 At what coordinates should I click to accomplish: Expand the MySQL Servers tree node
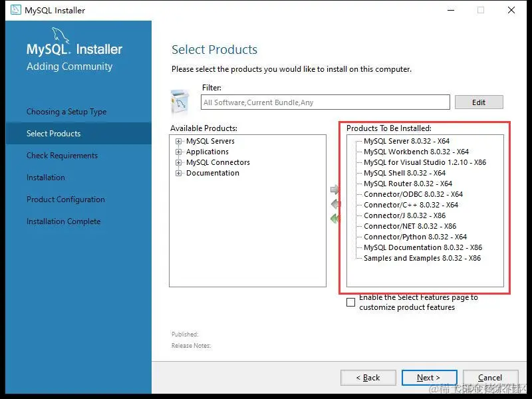[178, 141]
